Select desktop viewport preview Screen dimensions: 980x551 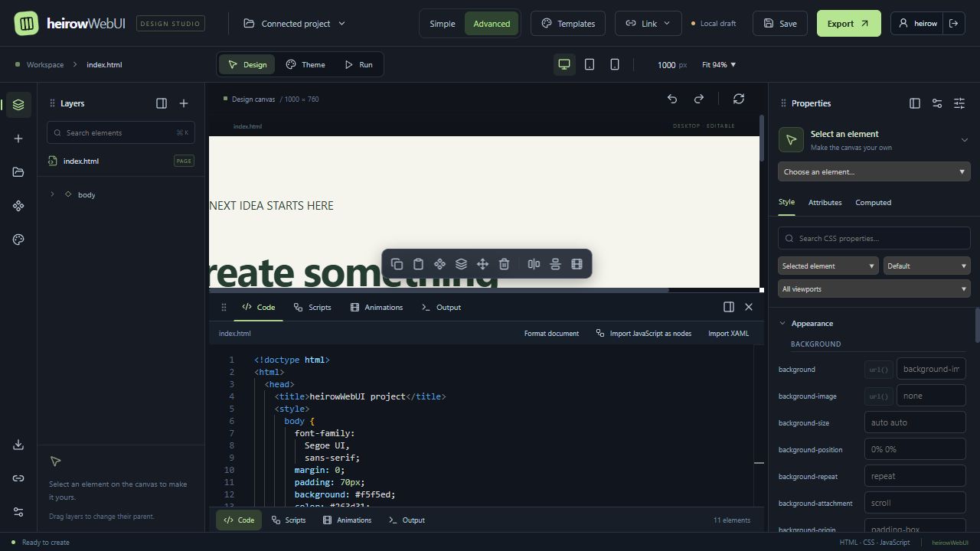pos(564,65)
